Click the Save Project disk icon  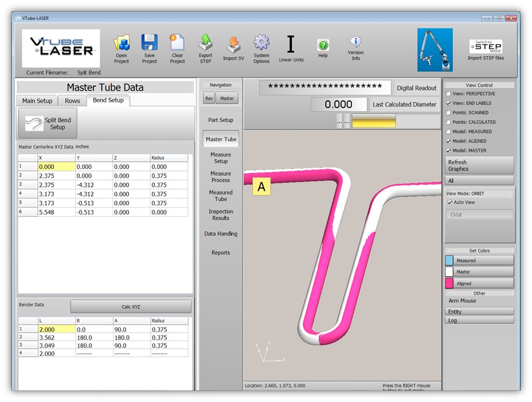[x=150, y=44]
